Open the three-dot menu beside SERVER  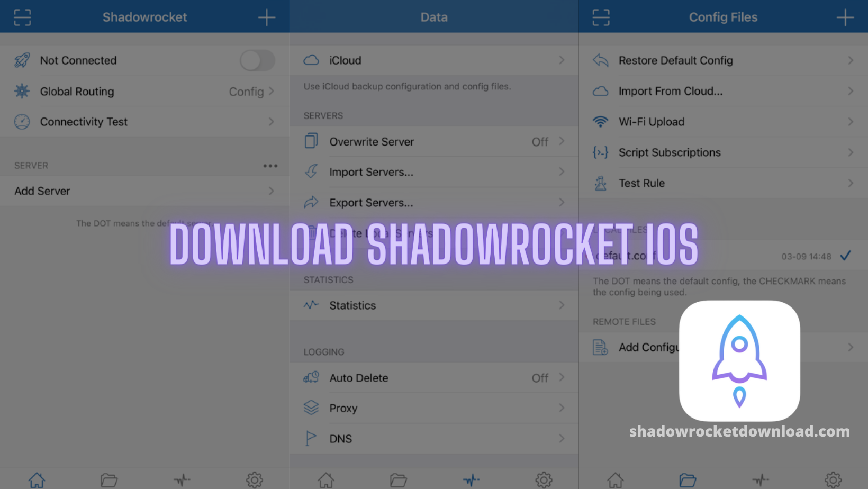coord(270,166)
